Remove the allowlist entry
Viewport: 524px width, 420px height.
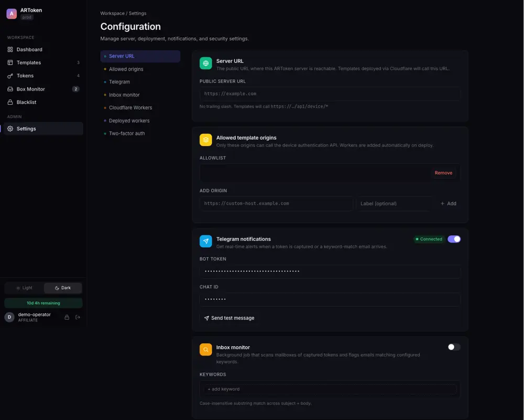[x=443, y=173]
